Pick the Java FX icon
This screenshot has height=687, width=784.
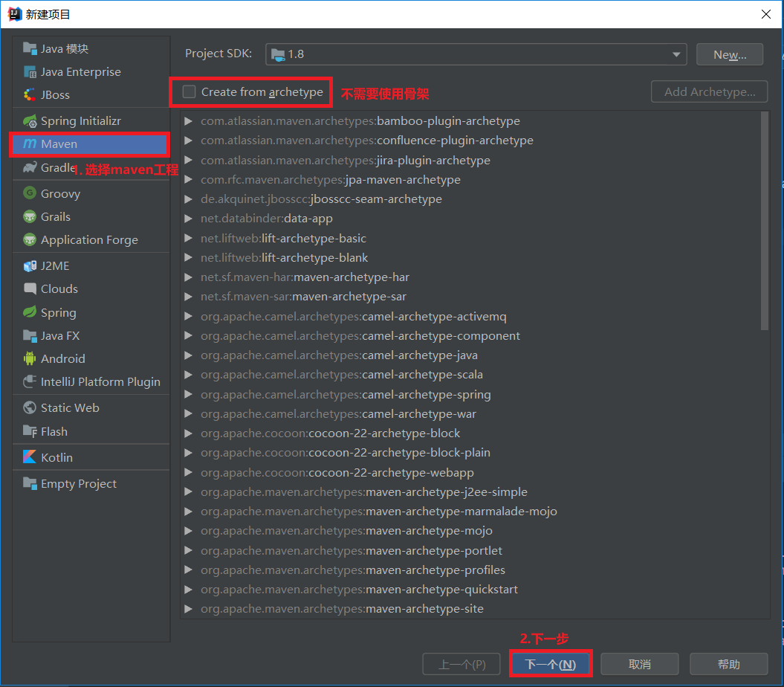(30, 336)
